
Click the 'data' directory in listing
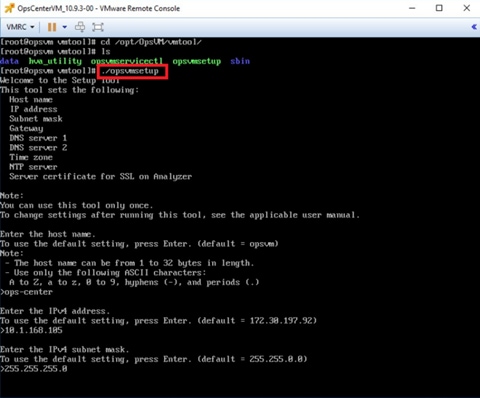[9, 61]
